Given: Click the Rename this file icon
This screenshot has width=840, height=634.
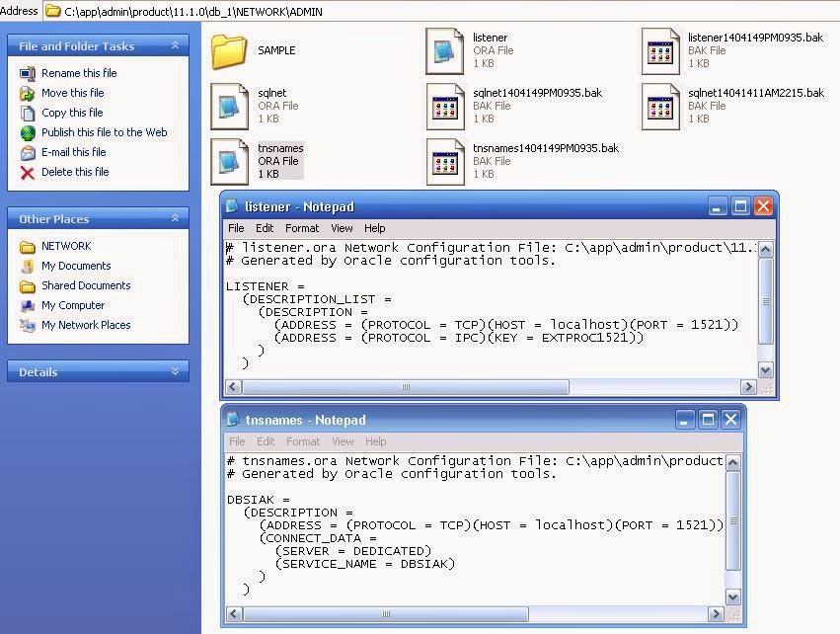Looking at the screenshot, I should [x=28, y=73].
